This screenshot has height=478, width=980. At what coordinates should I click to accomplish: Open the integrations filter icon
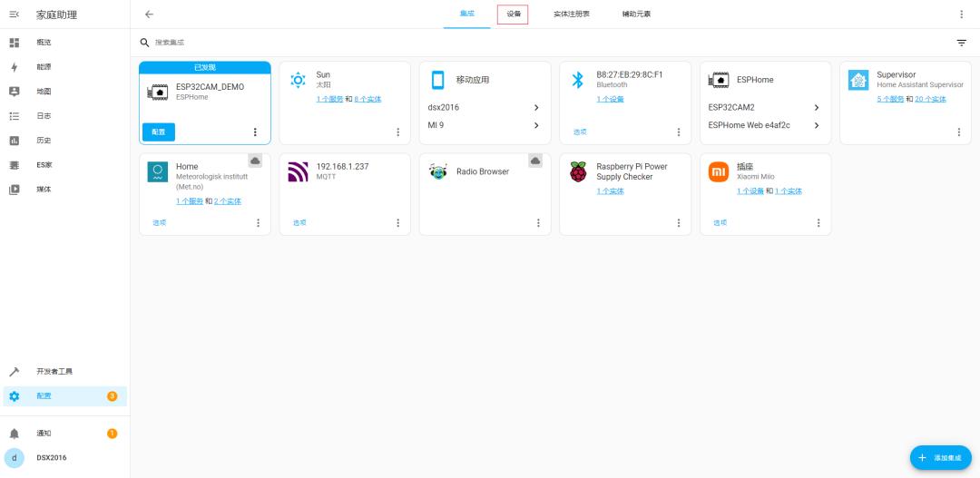[x=961, y=43]
